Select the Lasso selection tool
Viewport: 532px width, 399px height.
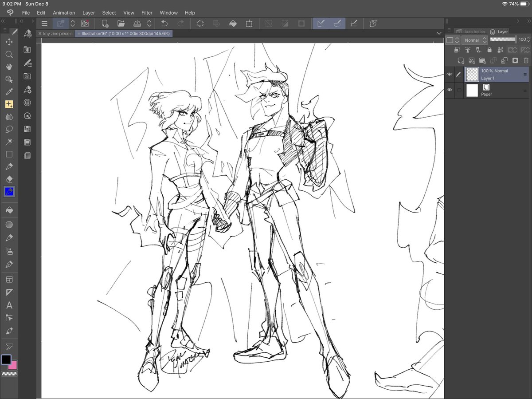coord(9,129)
